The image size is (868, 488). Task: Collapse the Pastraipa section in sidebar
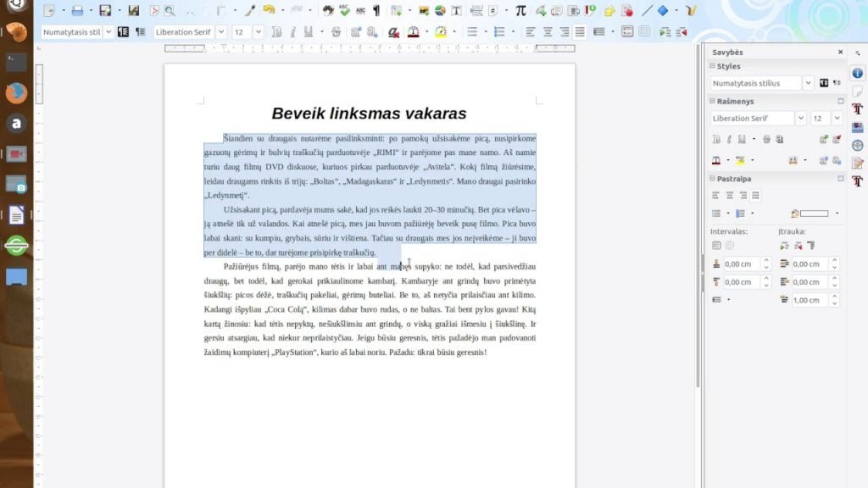click(x=712, y=179)
